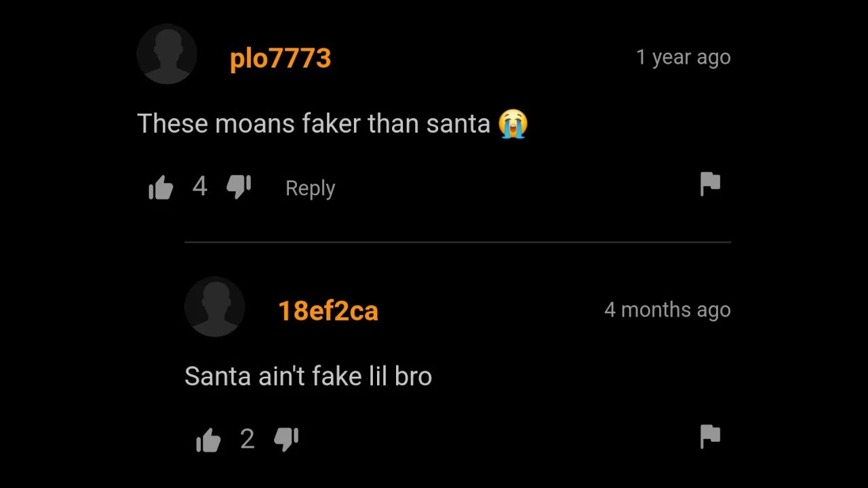Click the '4 months ago' timestamp
This screenshot has height=488, width=868.
[667, 310]
